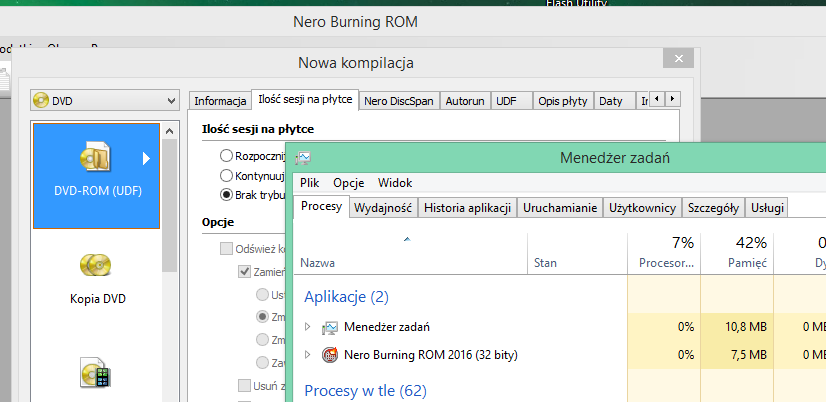Select the Menedżer zadań process name
826x402 pixels.
[387, 327]
